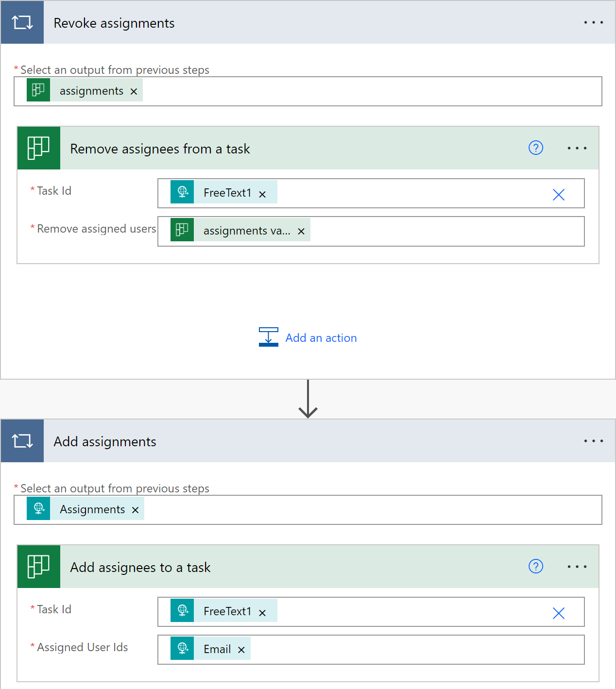Remove the Email token from Assigned User Ids
This screenshot has height=689, width=616.
(x=241, y=650)
